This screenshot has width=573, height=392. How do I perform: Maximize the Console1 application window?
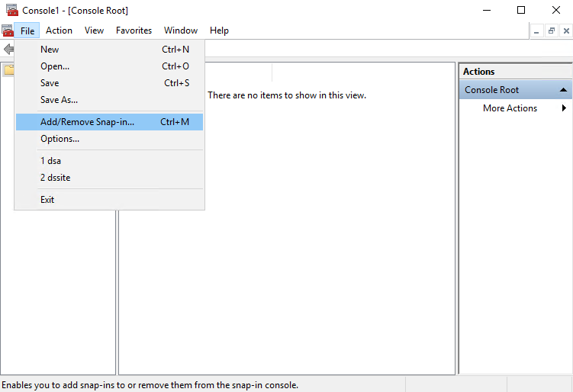pyautogui.click(x=521, y=11)
